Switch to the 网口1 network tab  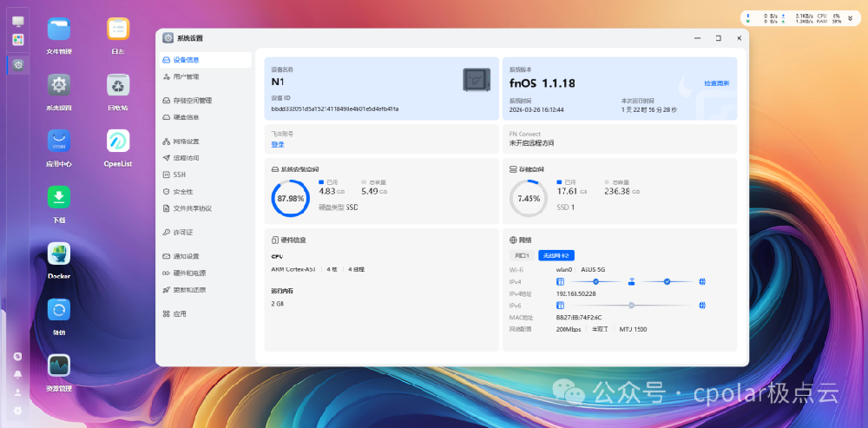click(x=522, y=255)
